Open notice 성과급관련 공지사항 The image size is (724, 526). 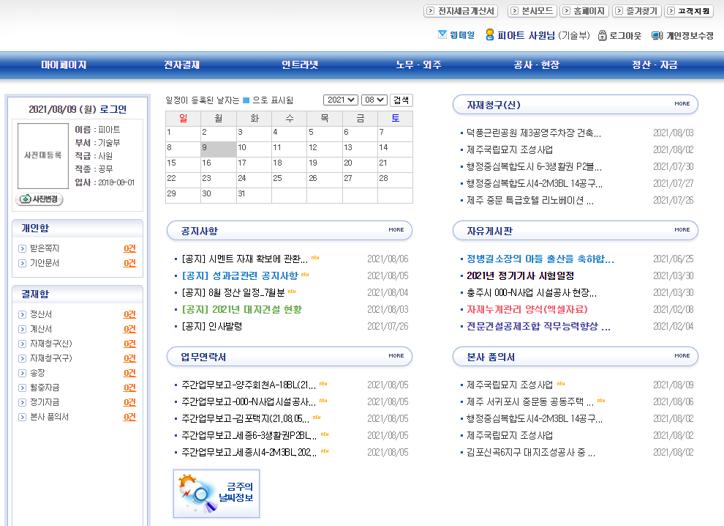pos(240,276)
